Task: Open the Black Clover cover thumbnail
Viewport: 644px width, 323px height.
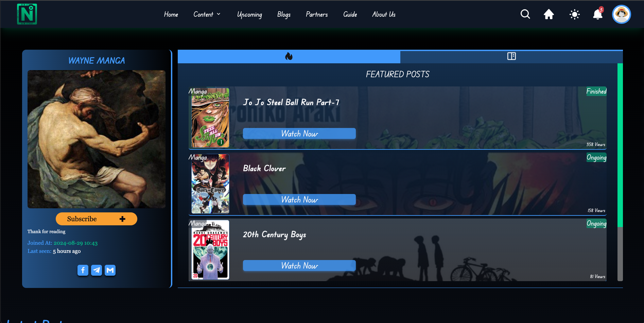Action: (x=210, y=184)
